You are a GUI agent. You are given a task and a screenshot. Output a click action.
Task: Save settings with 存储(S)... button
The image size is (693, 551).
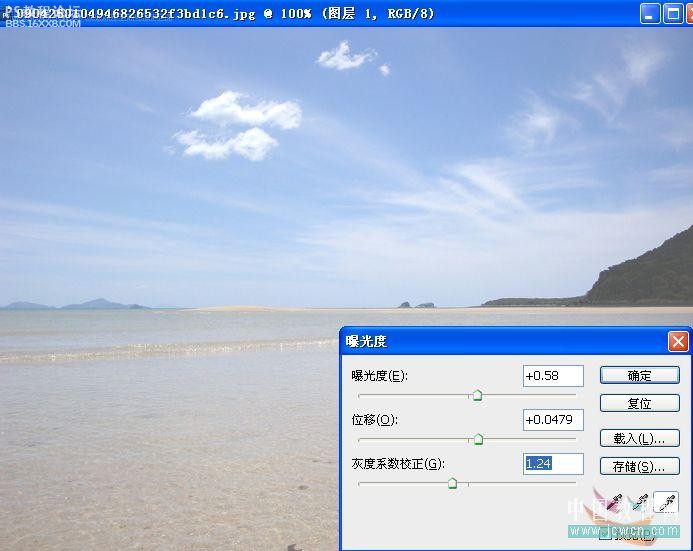coord(640,467)
